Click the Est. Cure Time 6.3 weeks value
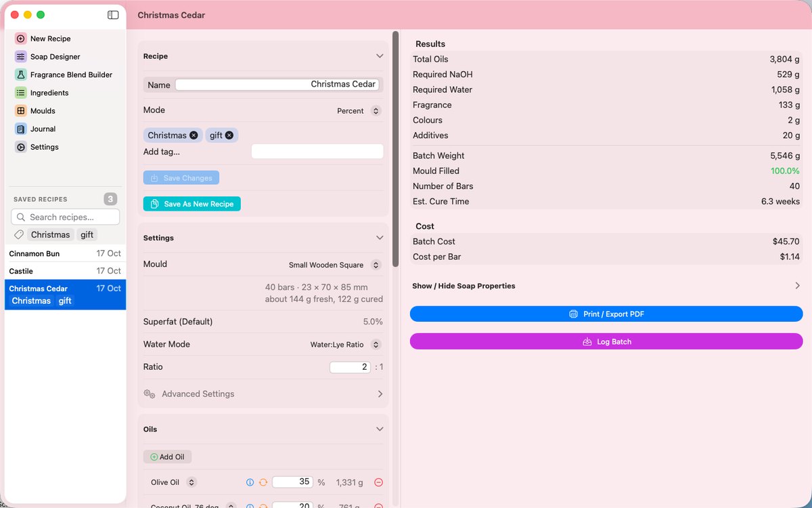 780,201
